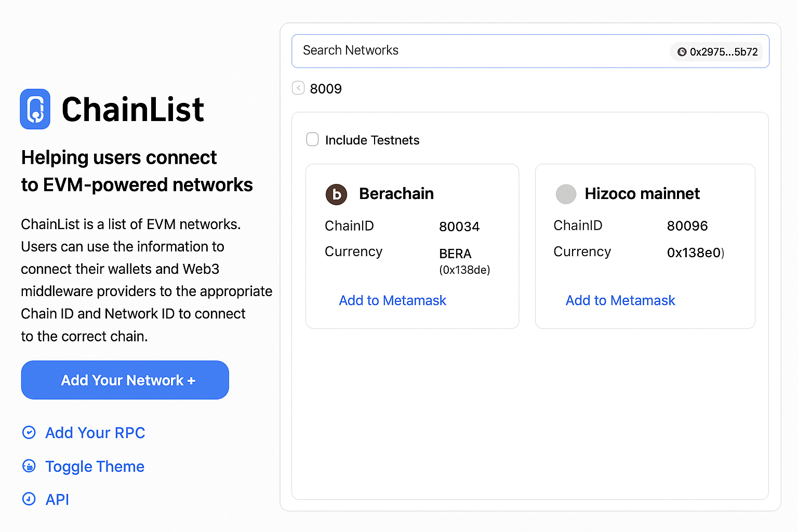Click the Hizoco mainnet placeholder logo
798x532 pixels.
click(566, 194)
